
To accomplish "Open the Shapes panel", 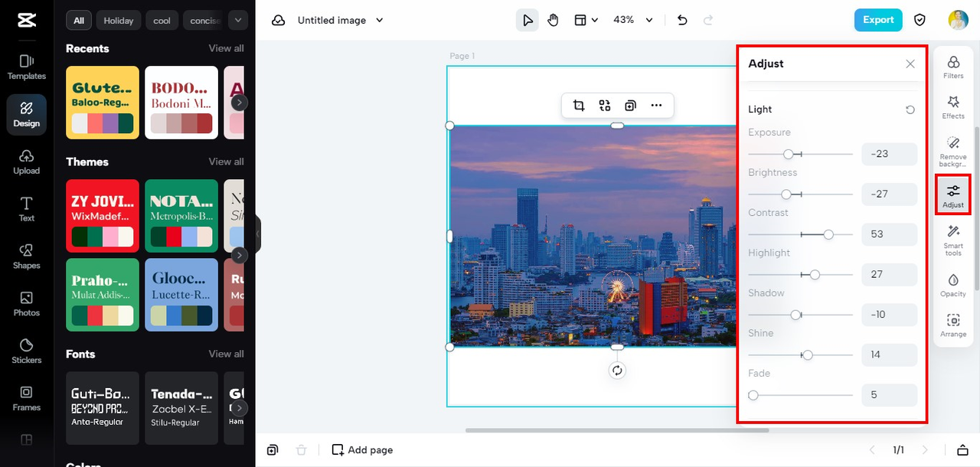I will tap(27, 256).
